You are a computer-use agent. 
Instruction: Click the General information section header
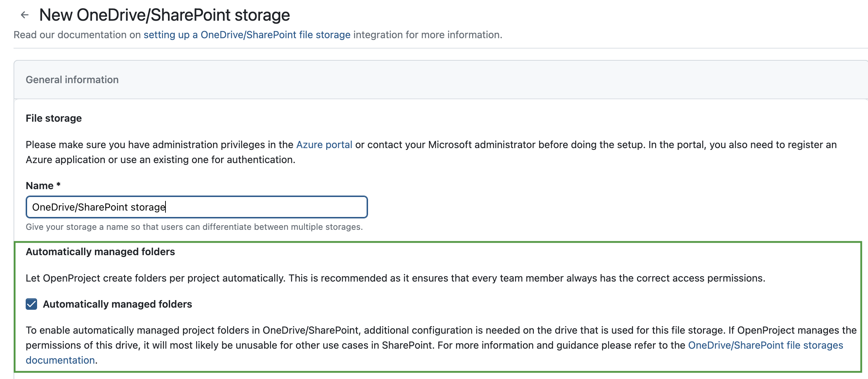coord(72,79)
